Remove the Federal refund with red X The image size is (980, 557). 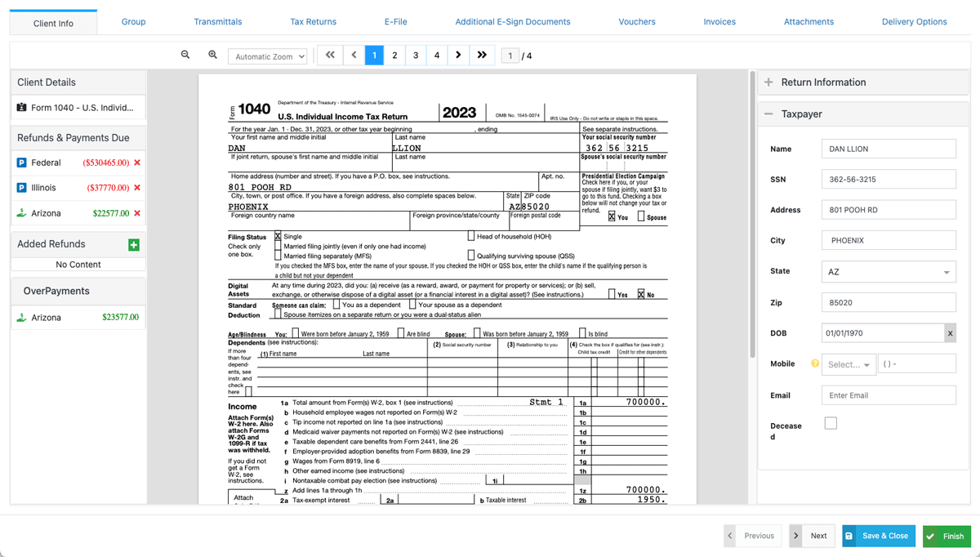[137, 163]
